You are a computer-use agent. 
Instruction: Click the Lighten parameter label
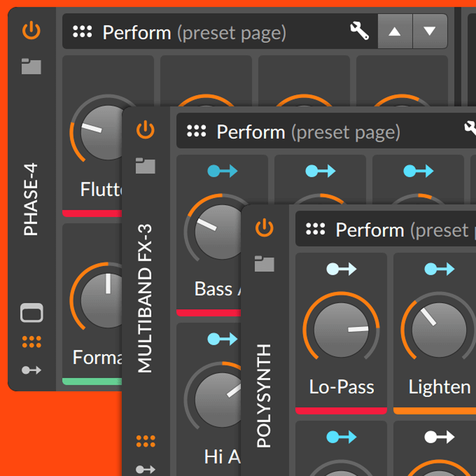click(440, 387)
